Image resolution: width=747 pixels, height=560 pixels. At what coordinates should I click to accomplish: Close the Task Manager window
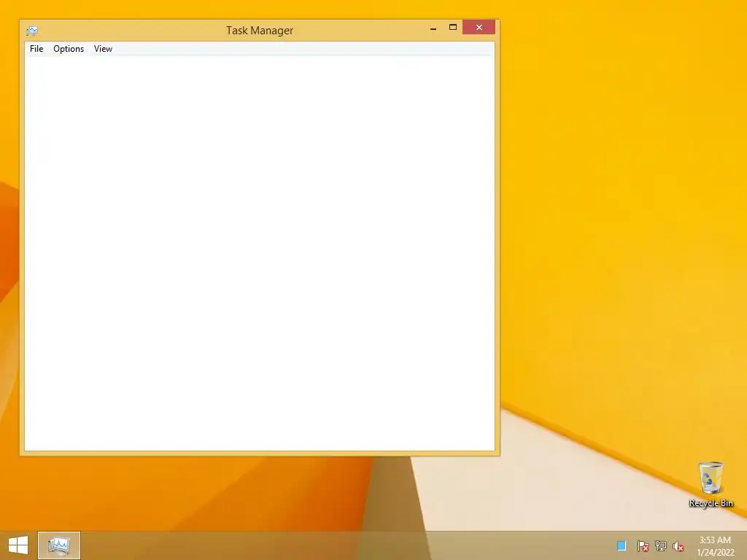click(x=479, y=27)
